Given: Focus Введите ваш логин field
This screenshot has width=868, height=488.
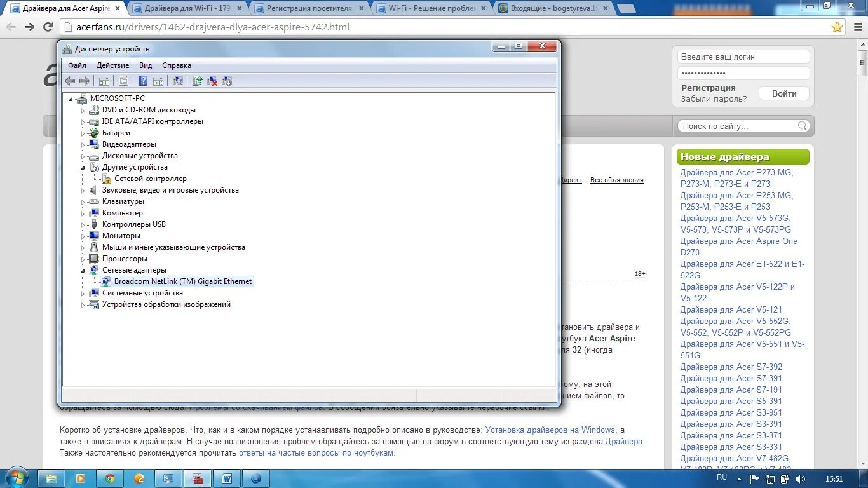Looking at the screenshot, I should point(743,57).
